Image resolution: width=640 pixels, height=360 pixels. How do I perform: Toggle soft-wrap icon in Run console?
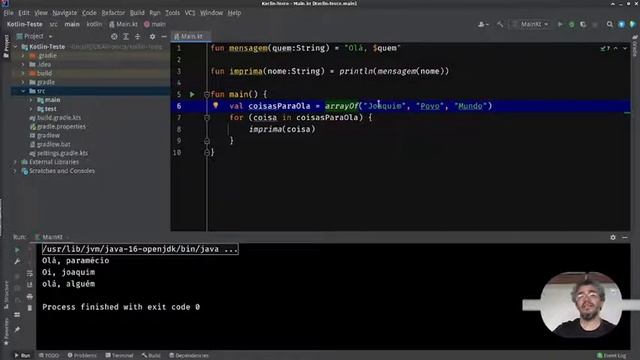point(30,273)
